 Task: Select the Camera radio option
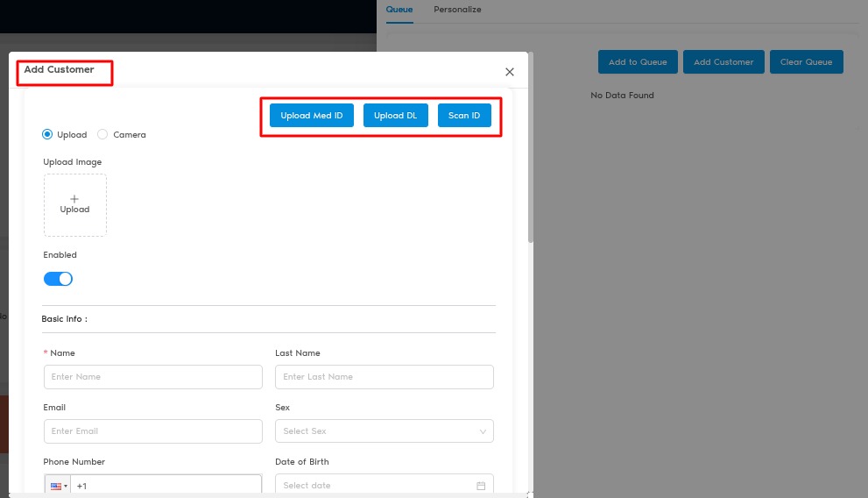click(102, 135)
